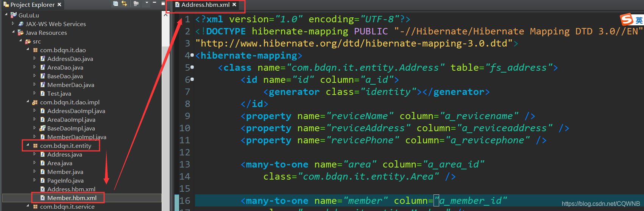Collapse the com.bdqn.it.dao package
Screen dimensions: 644x211
click(28, 49)
